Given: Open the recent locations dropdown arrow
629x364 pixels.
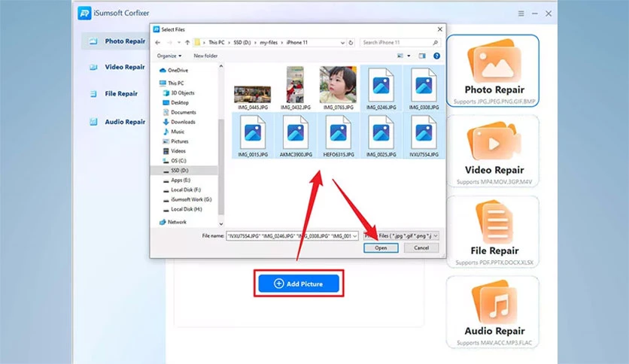Looking at the screenshot, I should tap(179, 43).
